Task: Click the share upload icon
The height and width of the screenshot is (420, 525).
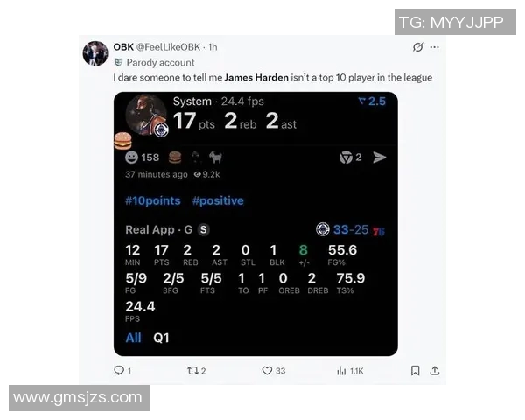Action: pos(435,370)
